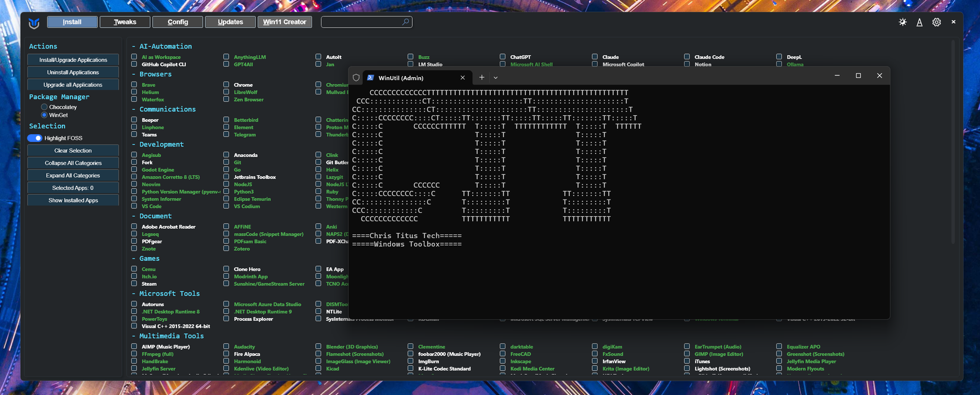Viewport: 980px width, 395px height.
Task: Toggle the light/dark theme sun icon
Action: tap(903, 22)
